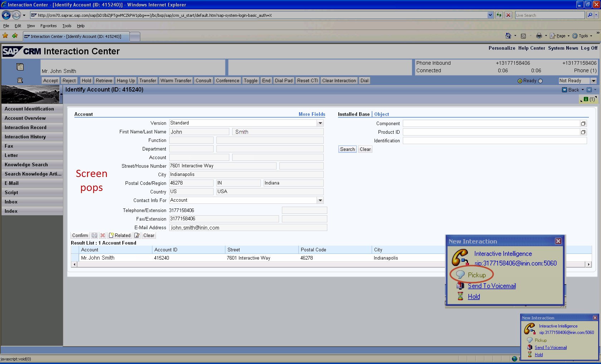This screenshot has height=364, width=601.
Task: Click the Edit pencil icon beside Clear
Action: [137, 235]
